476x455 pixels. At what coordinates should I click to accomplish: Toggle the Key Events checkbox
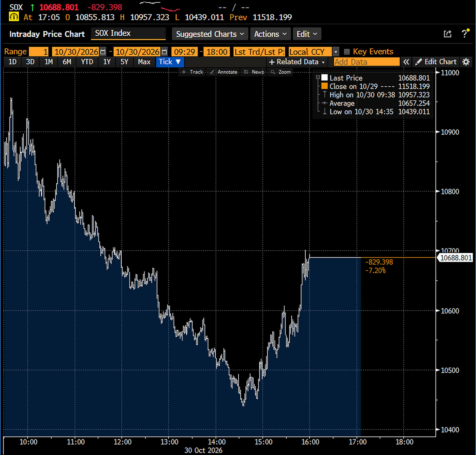pyautogui.click(x=347, y=52)
